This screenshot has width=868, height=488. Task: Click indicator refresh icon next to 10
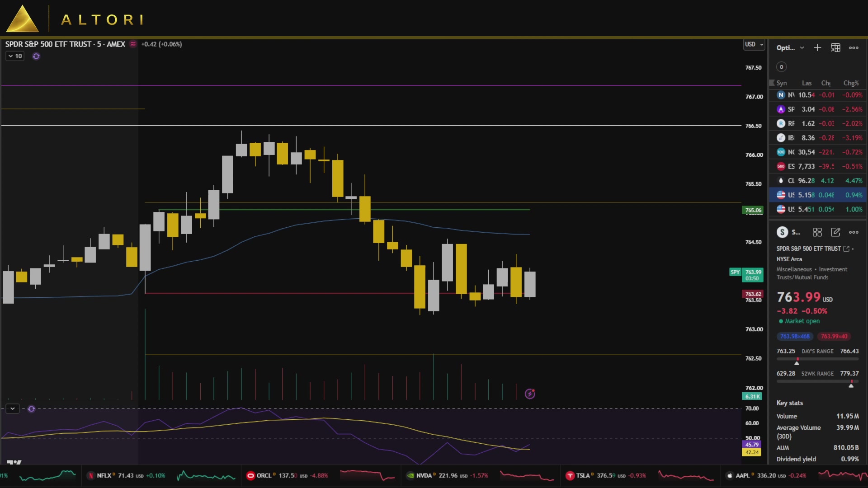point(36,56)
